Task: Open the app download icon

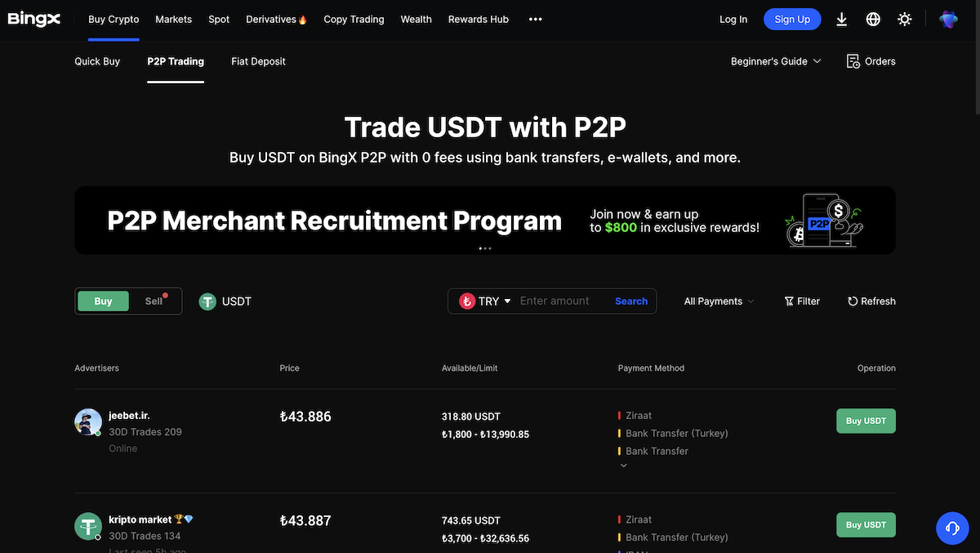Action: (841, 18)
